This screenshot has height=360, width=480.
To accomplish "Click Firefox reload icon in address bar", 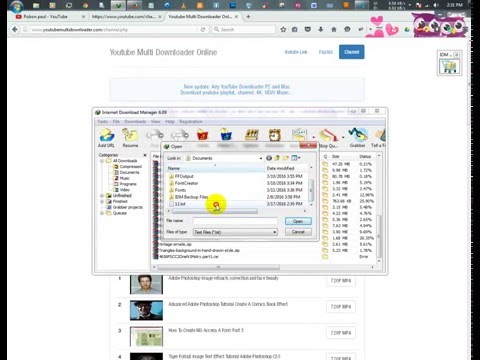I will click(203, 30).
